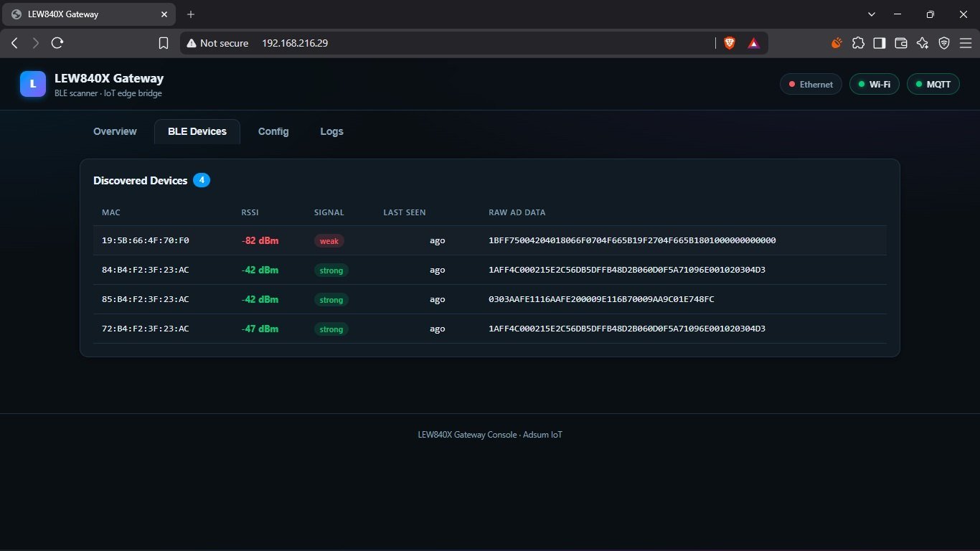Click the weak signal badge
The height and width of the screenshot is (551, 980).
(329, 241)
